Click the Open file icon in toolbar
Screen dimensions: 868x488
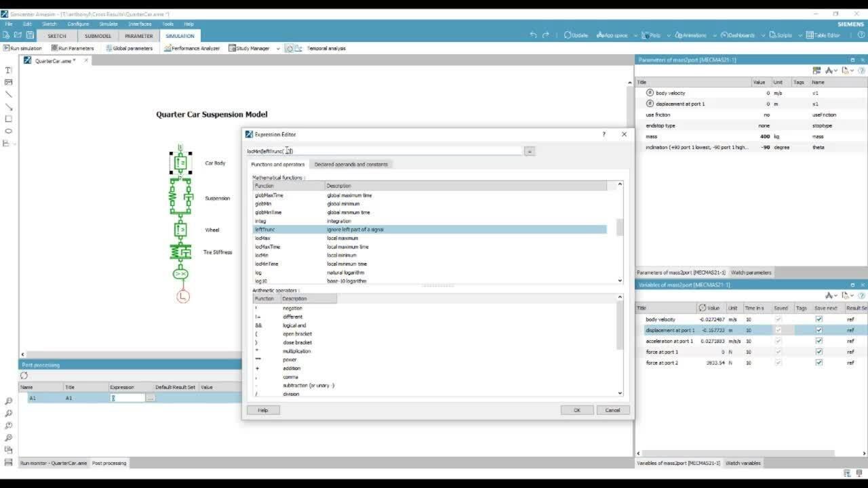tap(18, 35)
